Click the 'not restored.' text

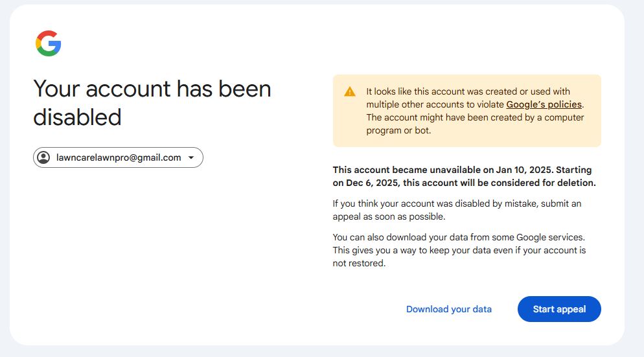(x=359, y=263)
